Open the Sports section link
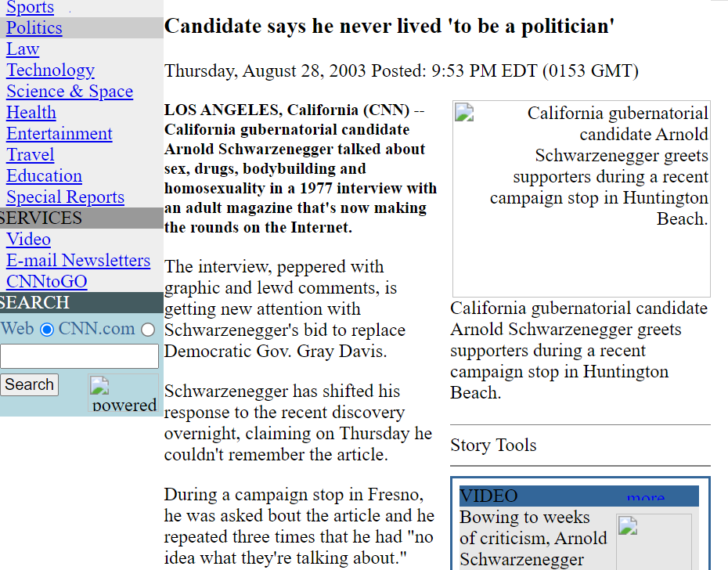The image size is (728, 570). pyautogui.click(x=30, y=7)
